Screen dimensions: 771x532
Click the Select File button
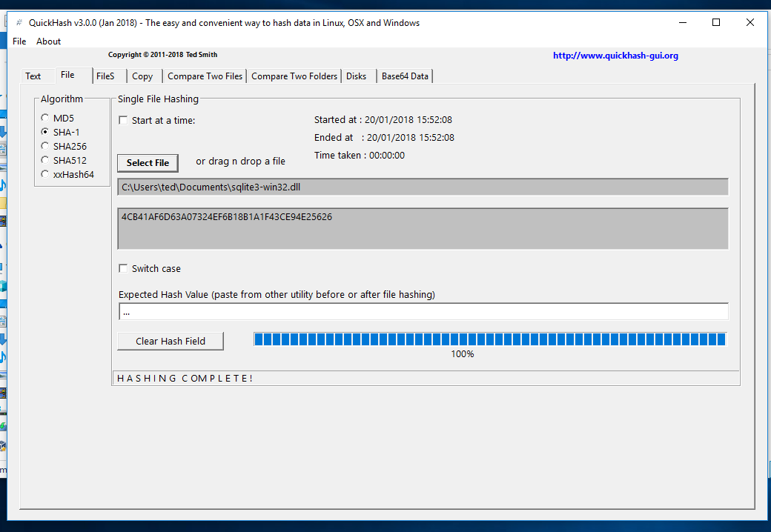[148, 163]
